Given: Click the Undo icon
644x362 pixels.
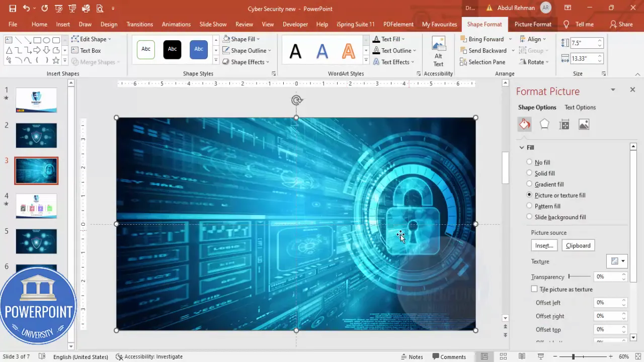Looking at the screenshot, I should coord(26,9).
